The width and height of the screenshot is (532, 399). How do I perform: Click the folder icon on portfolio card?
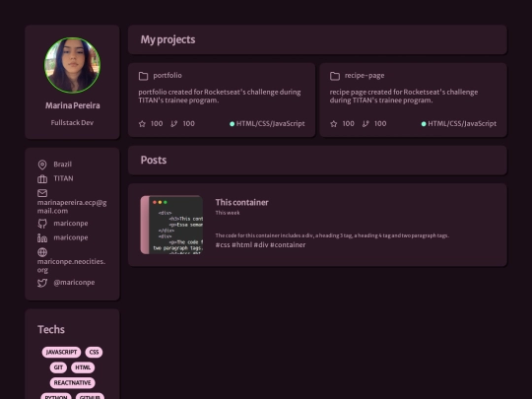143,76
